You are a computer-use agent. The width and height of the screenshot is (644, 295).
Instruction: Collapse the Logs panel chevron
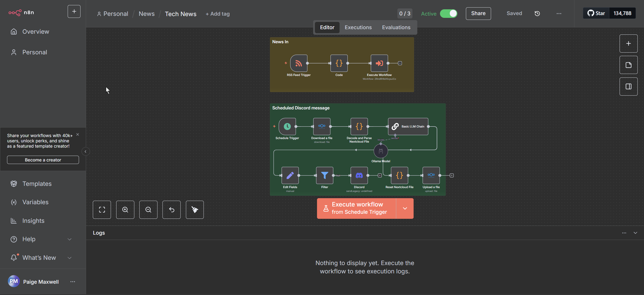coord(635,233)
